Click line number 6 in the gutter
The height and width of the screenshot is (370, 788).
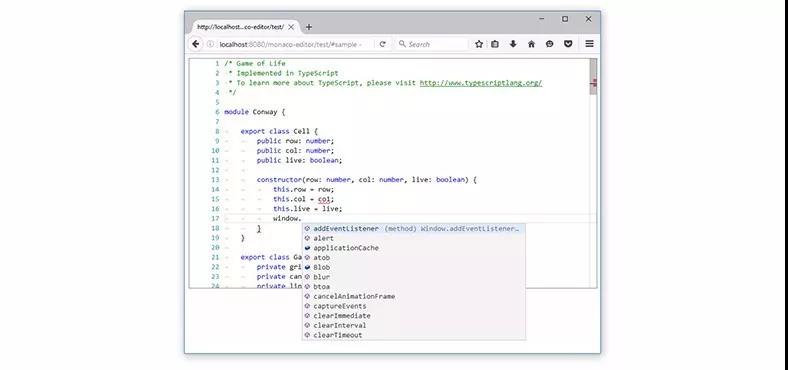217,112
